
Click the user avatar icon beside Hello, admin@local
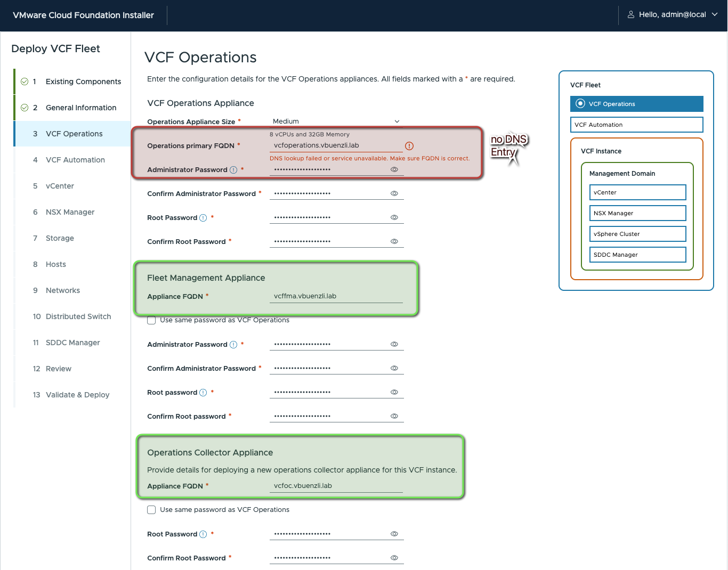tap(631, 15)
